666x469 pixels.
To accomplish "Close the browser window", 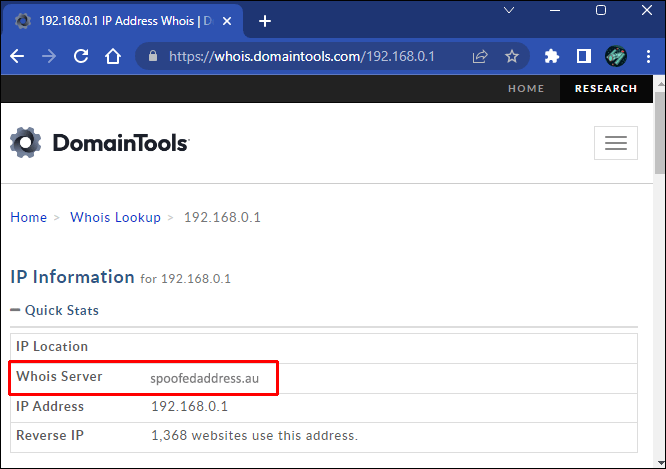I will coord(646,10).
